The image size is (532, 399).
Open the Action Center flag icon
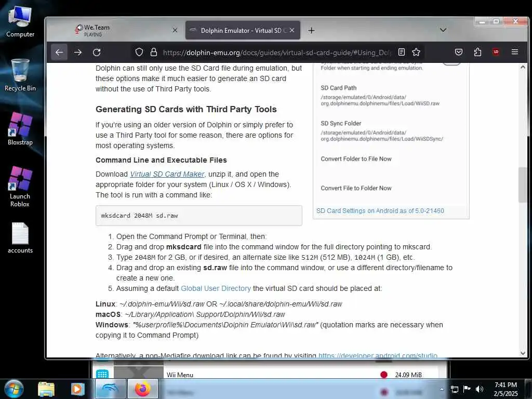467,389
